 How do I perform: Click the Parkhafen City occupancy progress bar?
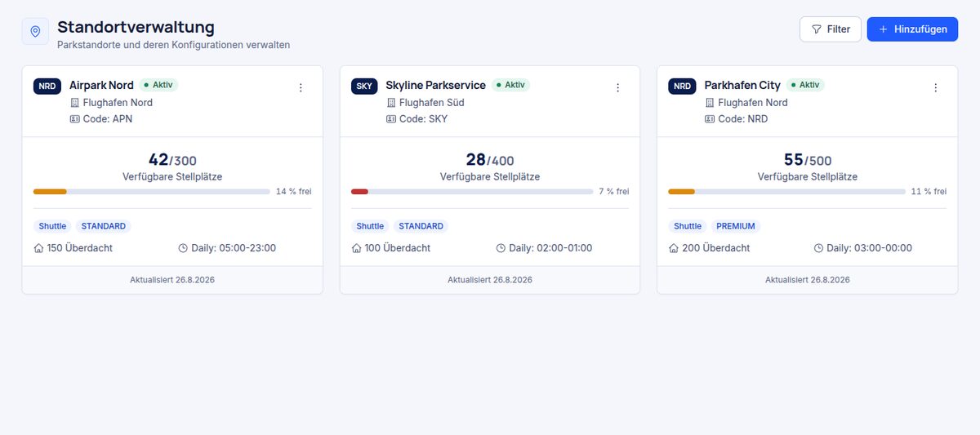(x=787, y=192)
